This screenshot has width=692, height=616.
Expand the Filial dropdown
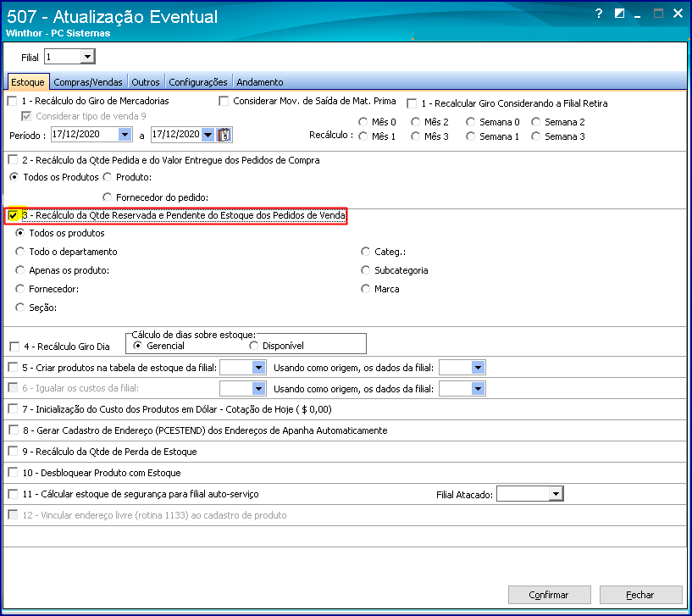[87, 57]
